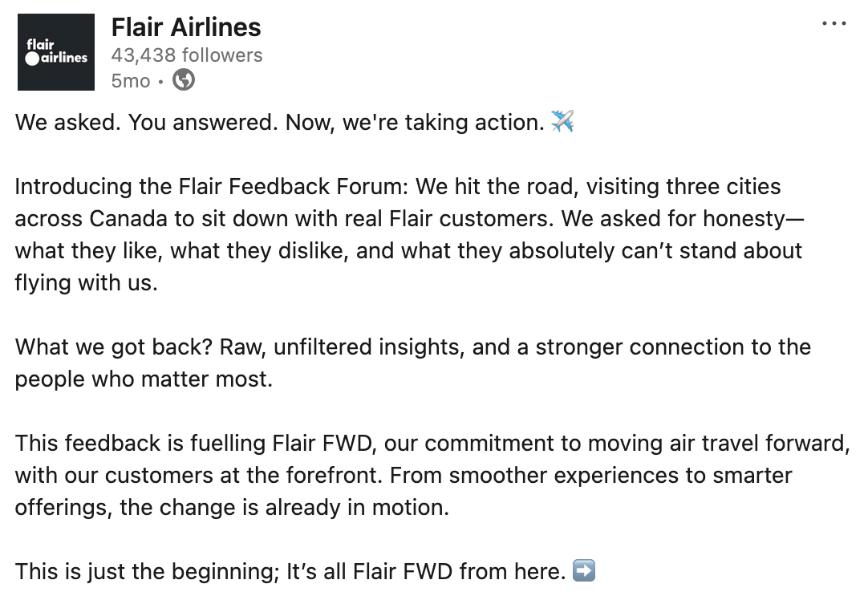The width and height of the screenshot is (868, 592).
Task: Open the Flair Airlines company name link
Action: [x=186, y=27]
